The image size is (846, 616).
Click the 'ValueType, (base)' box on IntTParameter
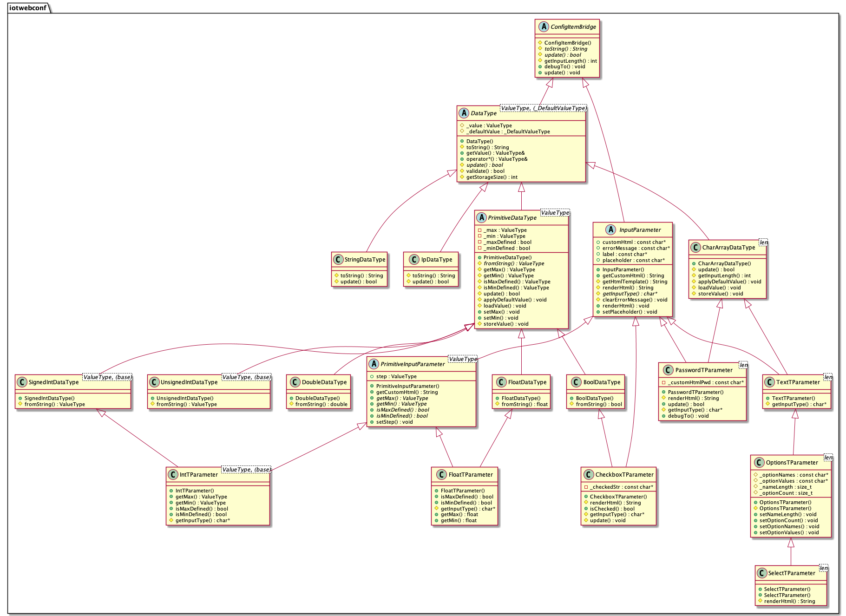pos(246,469)
